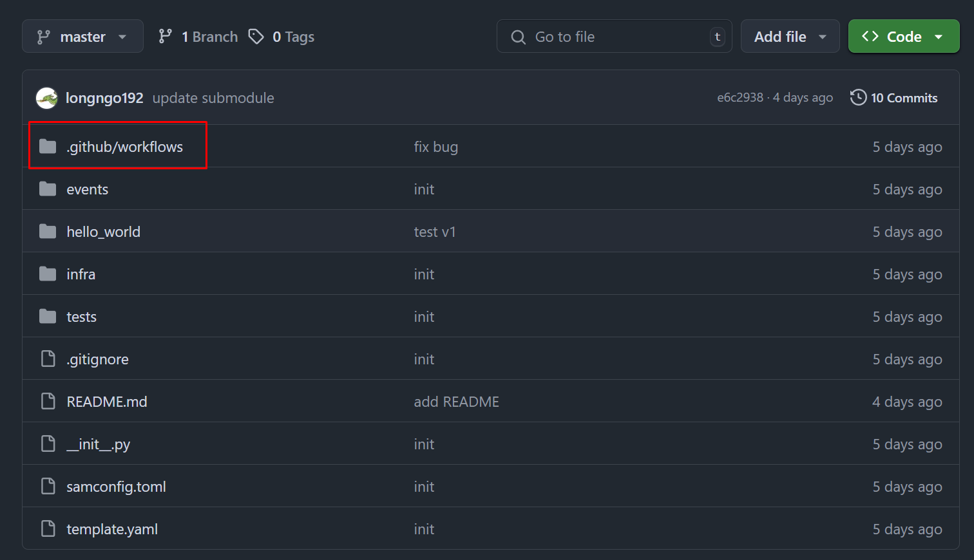Open the green Code dropdown
The image size is (974, 560).
pyautogui.click(x=903, y=37)
